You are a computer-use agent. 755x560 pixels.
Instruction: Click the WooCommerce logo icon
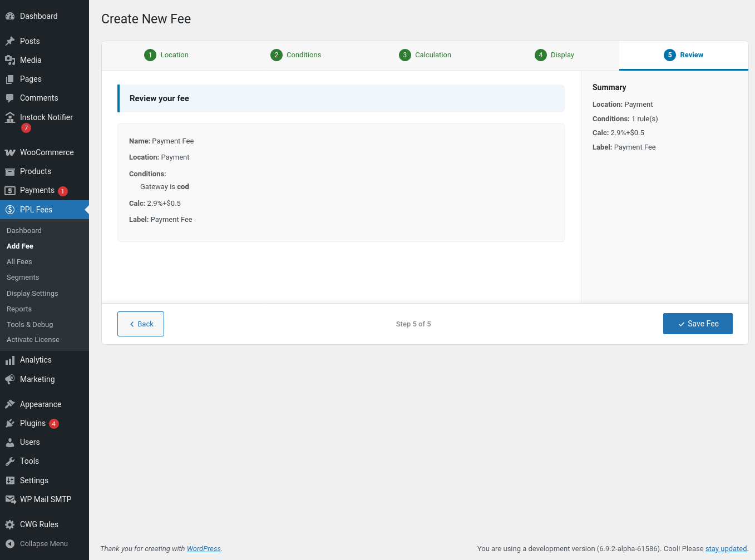click(10, 152)
